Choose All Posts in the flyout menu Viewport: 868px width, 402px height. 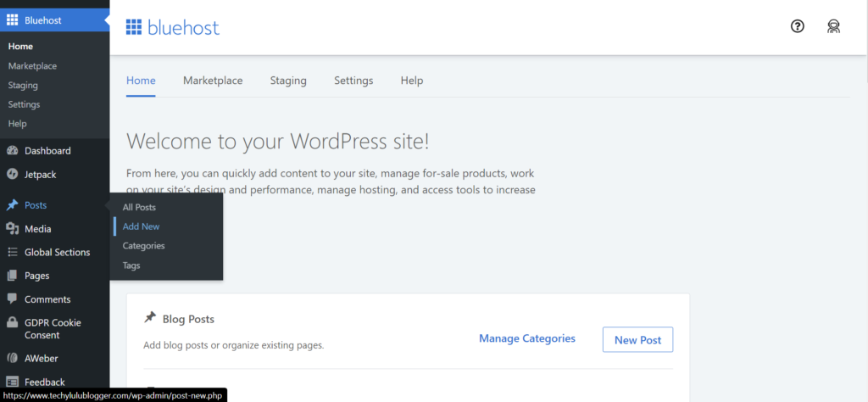[x=139, y=207]
